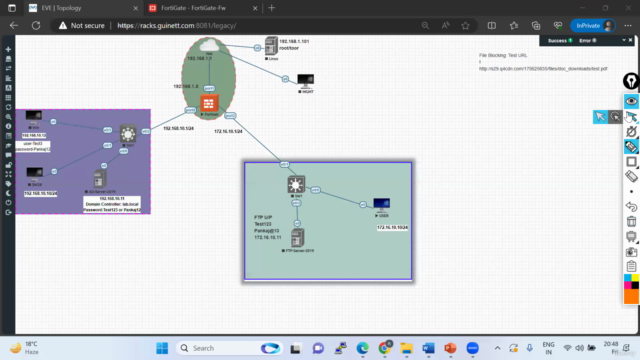640x360 pixels.
Task: Open the Networks list icon in sidebar
Action: (8, 69)
